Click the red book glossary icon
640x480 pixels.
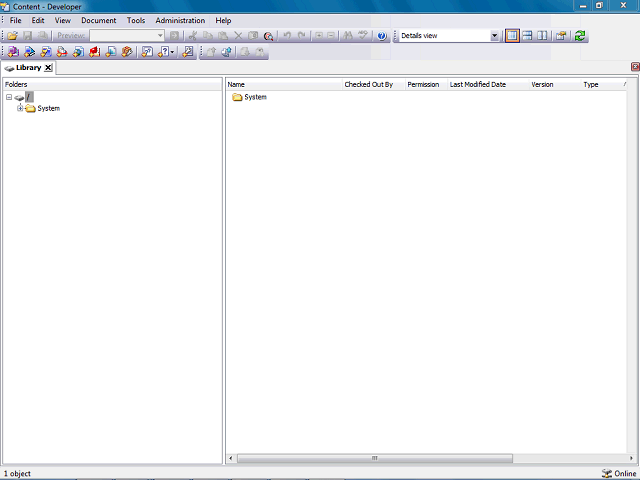pyautogui.click(x=94, y=52)
